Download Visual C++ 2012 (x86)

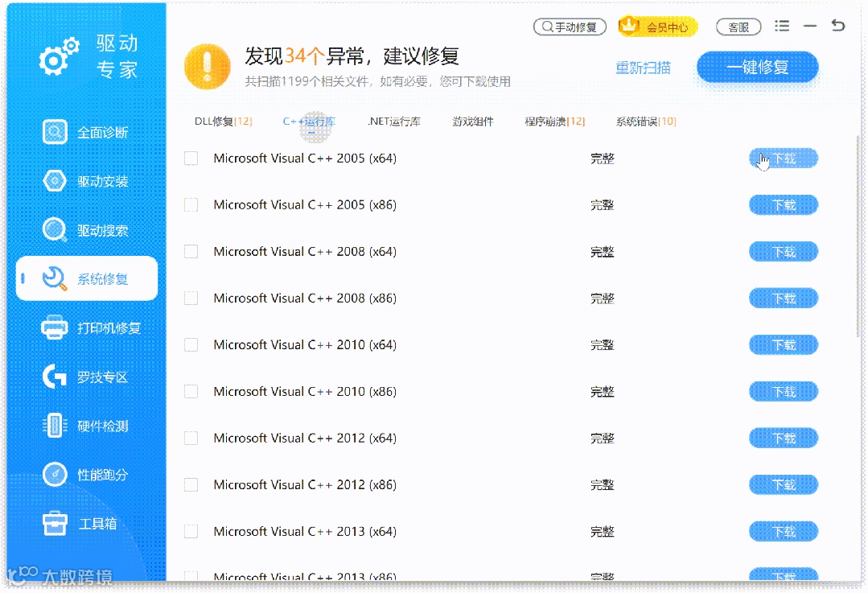pos(784,484)
